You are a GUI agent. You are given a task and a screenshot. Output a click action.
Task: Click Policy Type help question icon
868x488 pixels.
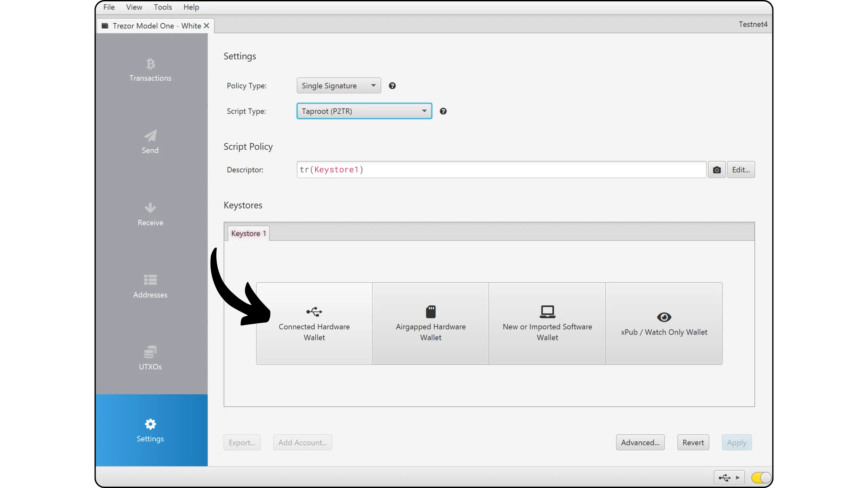click(x=392, y=86)
